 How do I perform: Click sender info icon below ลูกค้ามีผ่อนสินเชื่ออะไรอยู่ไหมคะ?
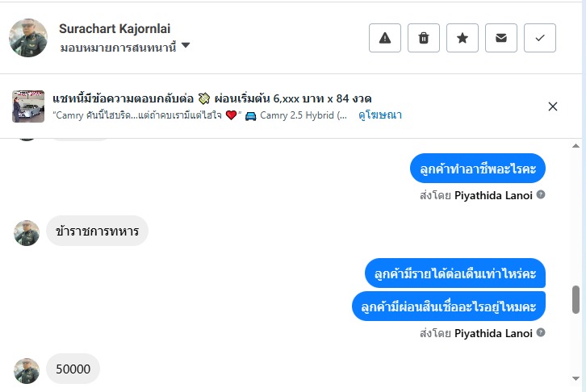click(x=541, y=332)
